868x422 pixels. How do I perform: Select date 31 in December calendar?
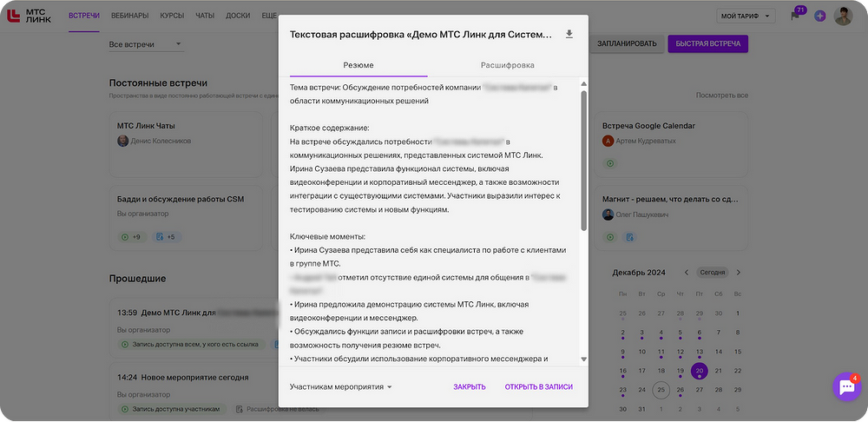[x=642, y=409]
